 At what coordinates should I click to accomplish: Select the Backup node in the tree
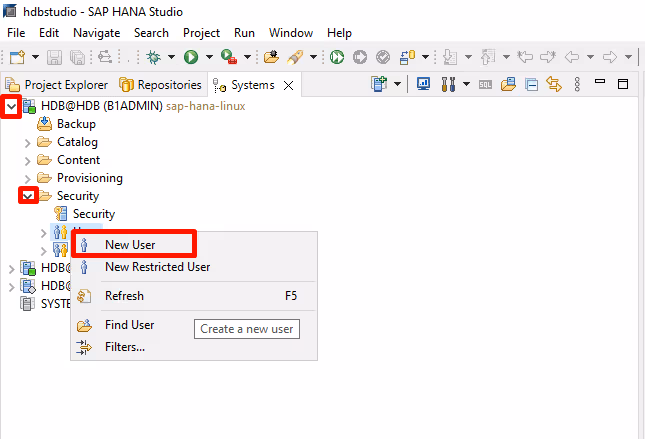(76, 124)
